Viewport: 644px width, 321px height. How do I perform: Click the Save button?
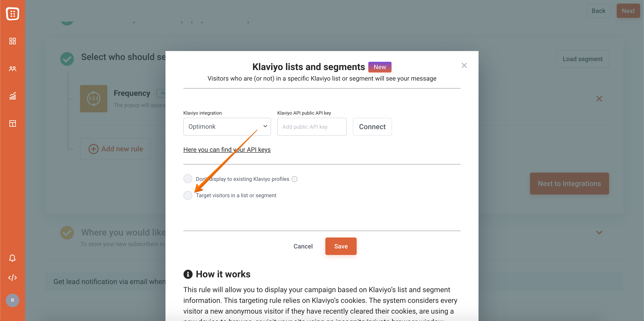[341, 246]
